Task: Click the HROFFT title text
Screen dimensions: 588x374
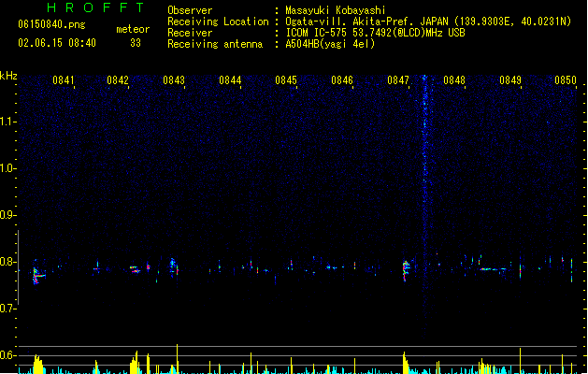Action: 95,7
